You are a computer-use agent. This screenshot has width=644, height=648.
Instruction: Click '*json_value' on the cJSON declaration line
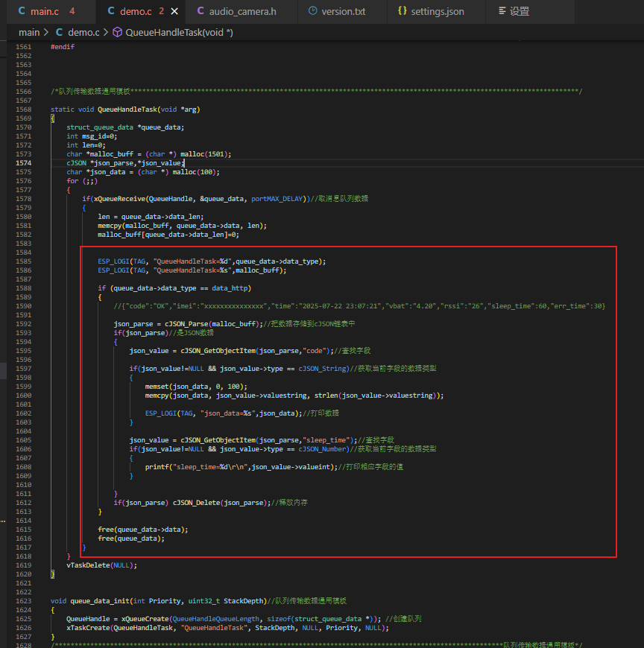point(160,163)
